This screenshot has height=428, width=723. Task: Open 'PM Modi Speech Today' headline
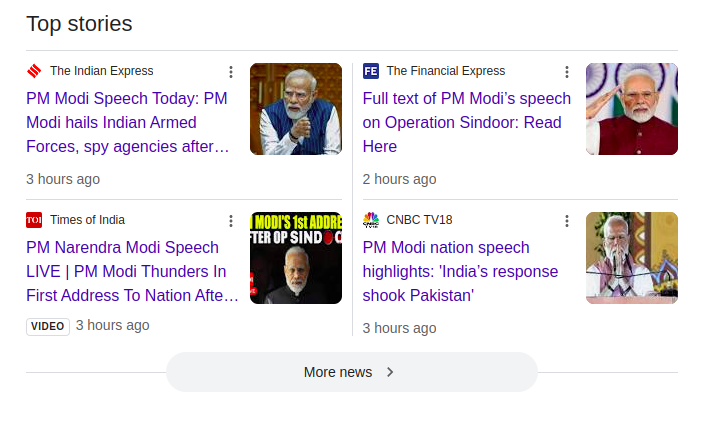127,122
